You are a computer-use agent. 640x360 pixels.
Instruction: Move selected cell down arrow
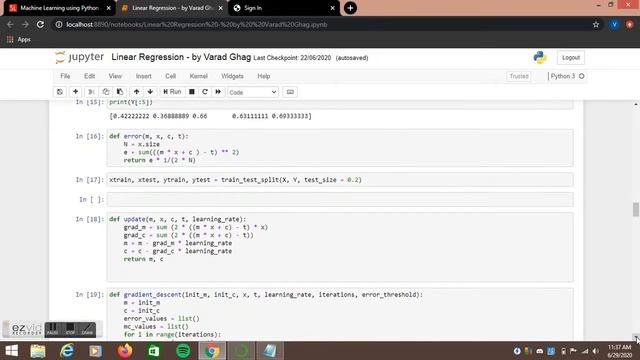[x=150, y=92]
